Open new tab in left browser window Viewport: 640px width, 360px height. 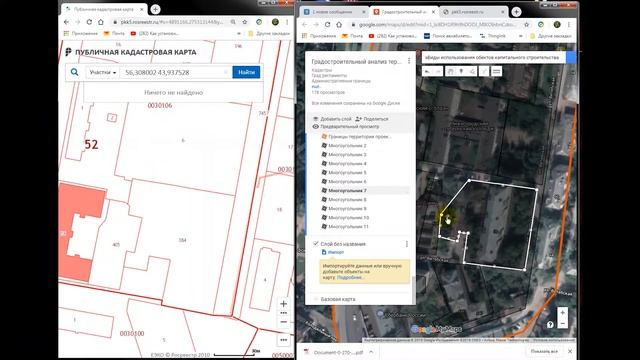click(x=155, y=9)
